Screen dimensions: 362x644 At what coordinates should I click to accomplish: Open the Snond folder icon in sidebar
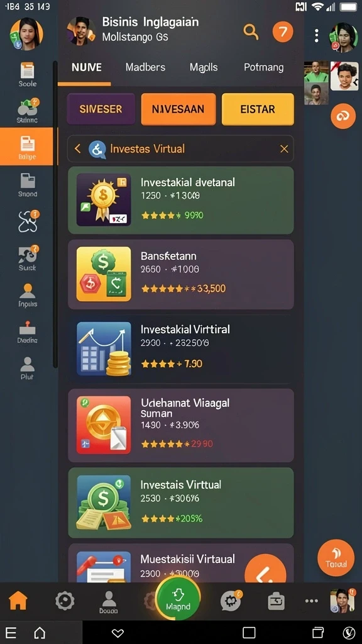[x=28, y=185]
